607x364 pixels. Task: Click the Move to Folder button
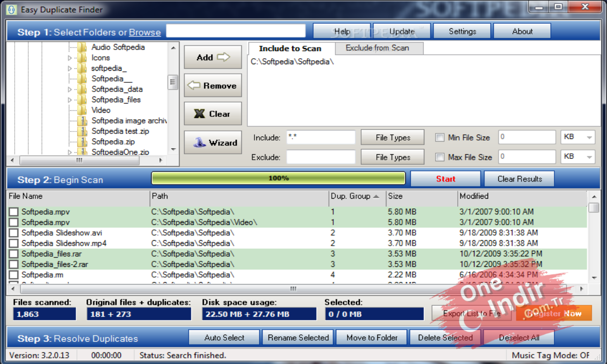(372, 338)
